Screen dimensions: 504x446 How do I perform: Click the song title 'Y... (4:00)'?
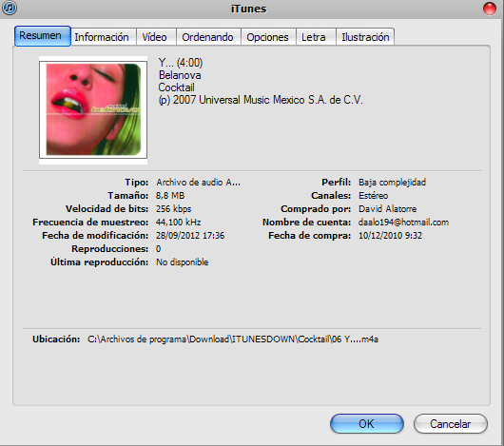(x=181, y=63)
